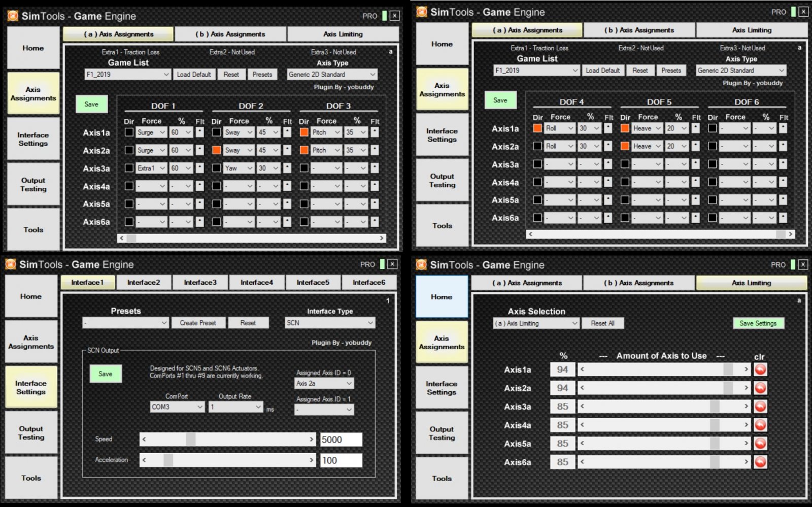The height and width of the screenshot is (507, 812).
Task: Click Axis1a DOF 3 Flt filter button
Action: pyautogui.click(x=375, y=132)
